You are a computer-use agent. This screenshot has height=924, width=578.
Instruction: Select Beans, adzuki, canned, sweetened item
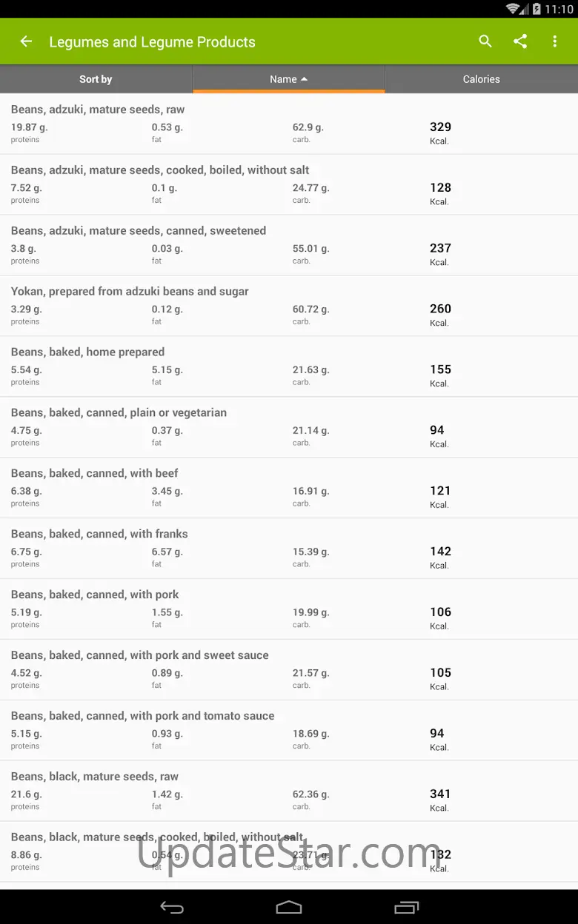point(288,245)
